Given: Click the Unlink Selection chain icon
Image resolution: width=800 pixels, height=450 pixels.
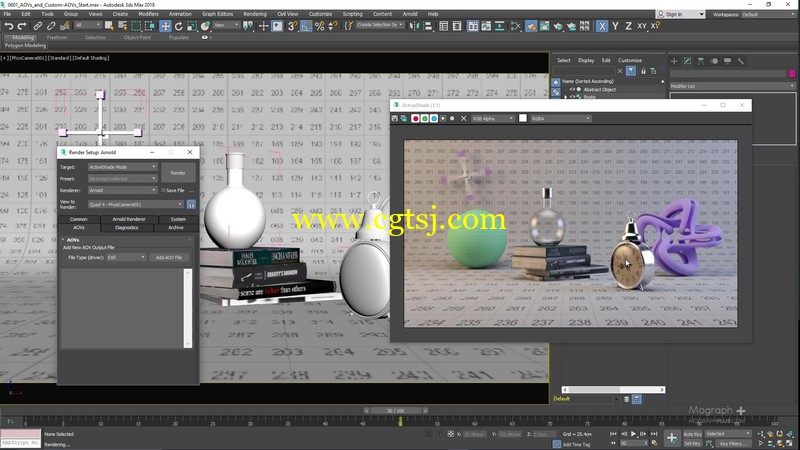Looking at the screenshot, I should 51,26.
